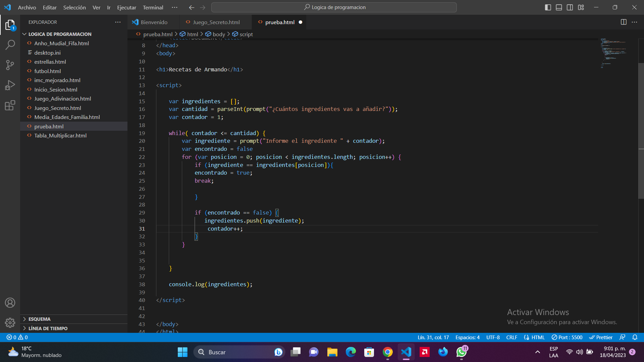The image size is (644, 362).
Task: Click the split editor right icon
Action: (624, 22)
